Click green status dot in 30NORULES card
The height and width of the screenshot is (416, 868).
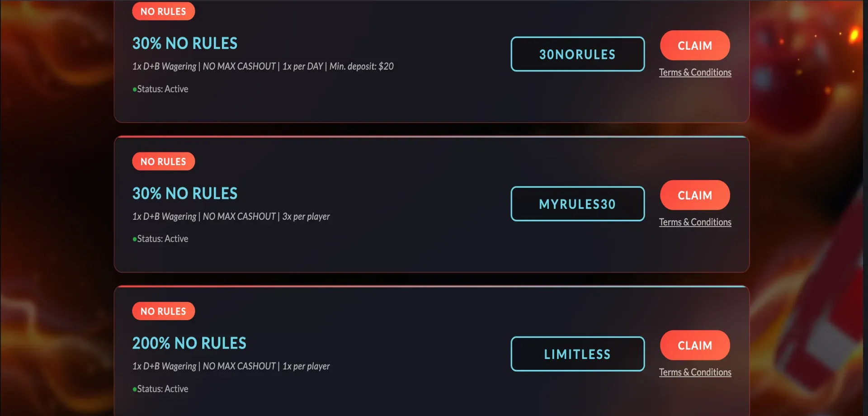point(135,90)
